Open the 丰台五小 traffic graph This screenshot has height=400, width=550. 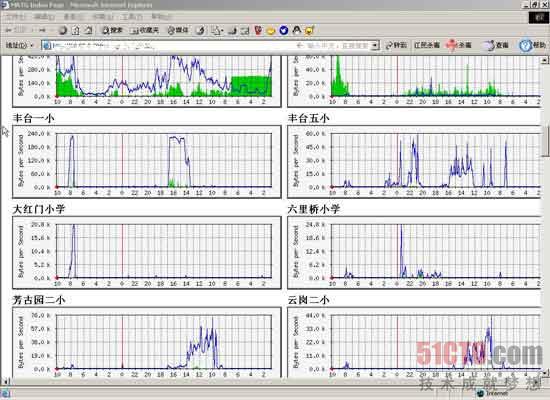pos(414,162)
